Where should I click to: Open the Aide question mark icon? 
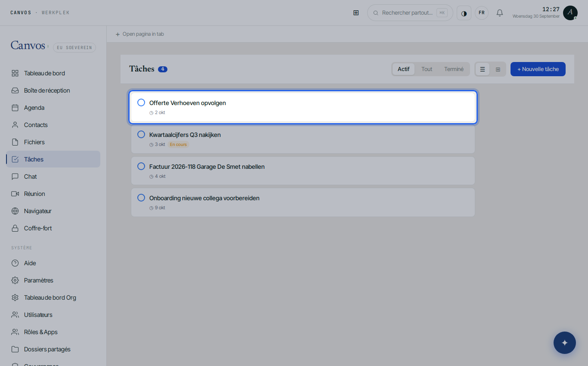coord(15,263)
